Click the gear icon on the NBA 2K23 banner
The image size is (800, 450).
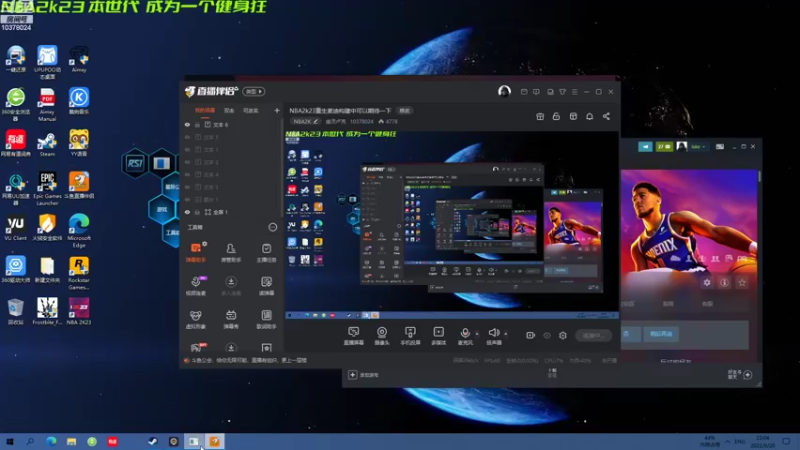click(707, 282)
